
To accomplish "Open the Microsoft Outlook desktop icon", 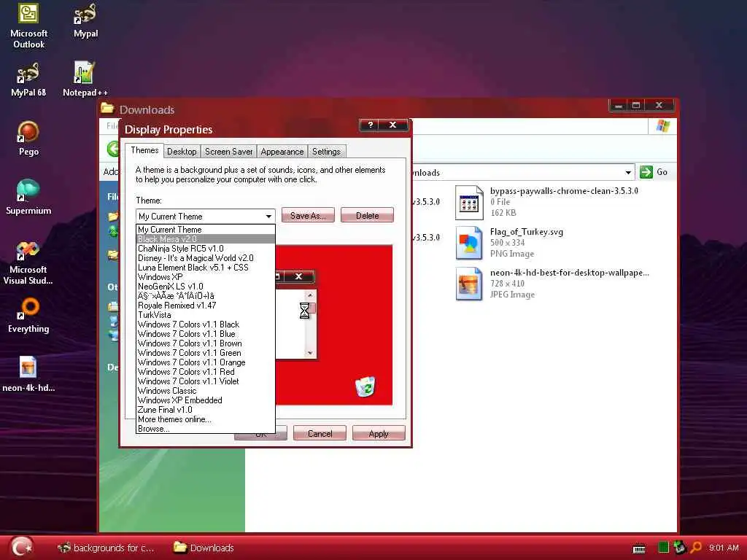I will [x=28, y=26].
